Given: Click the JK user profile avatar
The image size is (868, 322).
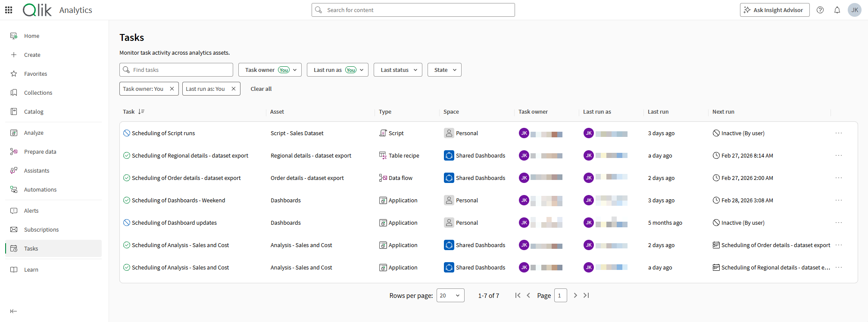Looking at the screenshot, I should pos(854,10).
